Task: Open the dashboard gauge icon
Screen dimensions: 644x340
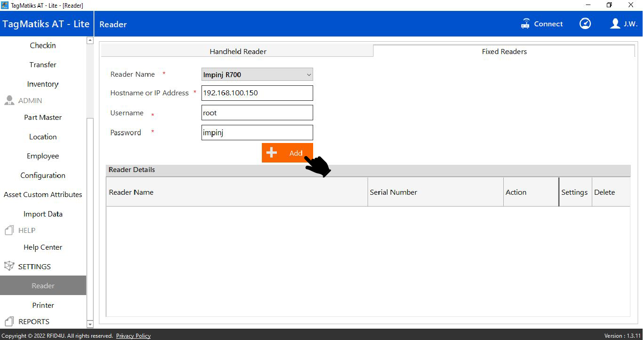Action: click(585, 24)
